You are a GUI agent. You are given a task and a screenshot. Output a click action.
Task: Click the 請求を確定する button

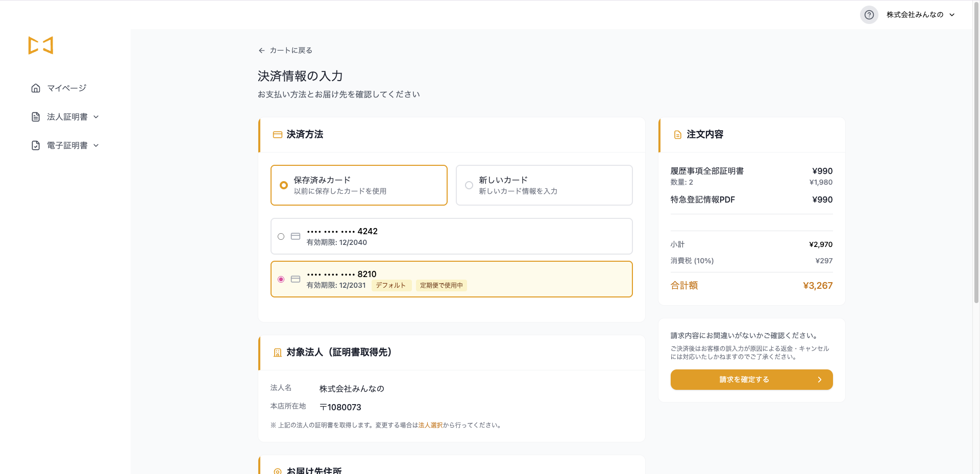(x=751, y=380)
